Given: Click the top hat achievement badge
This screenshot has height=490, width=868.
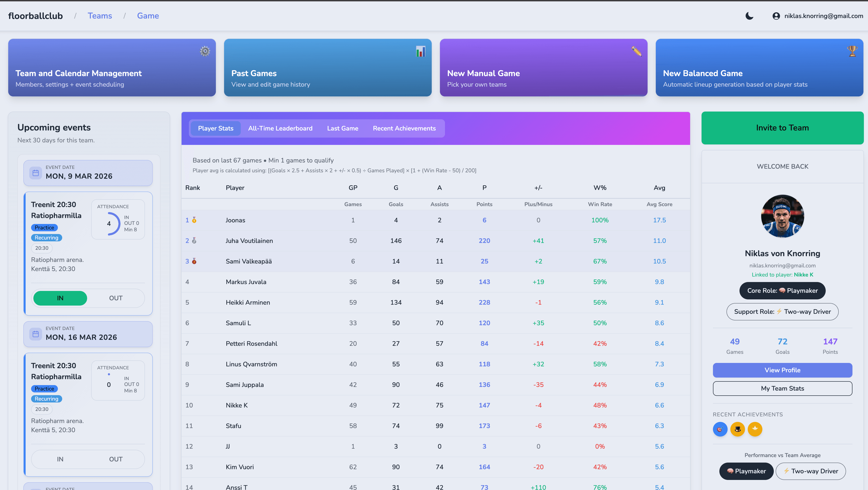Looking at the screenshot, I should tap(737, 429).
